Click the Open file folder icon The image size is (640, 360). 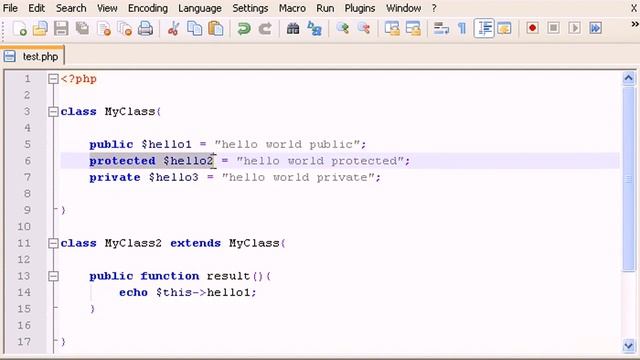coord(40,29)
